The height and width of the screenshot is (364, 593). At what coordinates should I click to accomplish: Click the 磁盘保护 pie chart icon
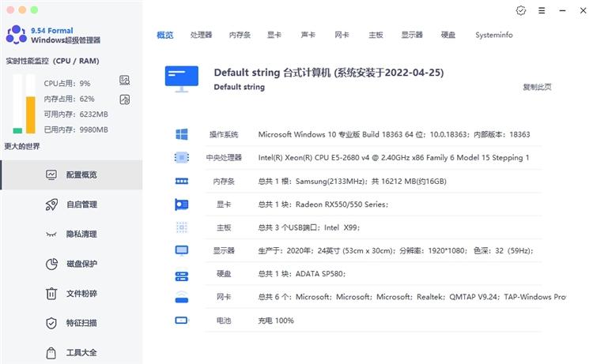pos(51,264)
